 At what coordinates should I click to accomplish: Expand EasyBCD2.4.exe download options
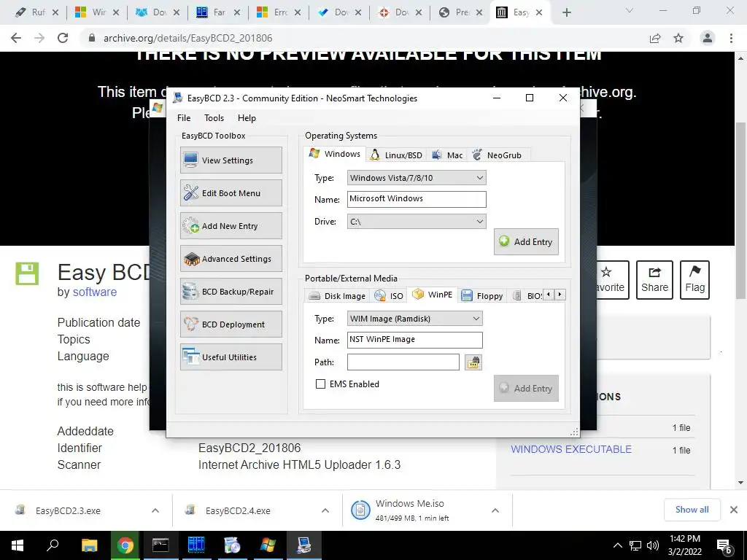point(325,510)
